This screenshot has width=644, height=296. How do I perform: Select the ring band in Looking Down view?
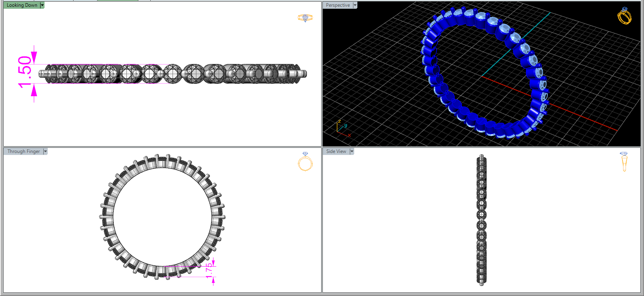point(173,74)
